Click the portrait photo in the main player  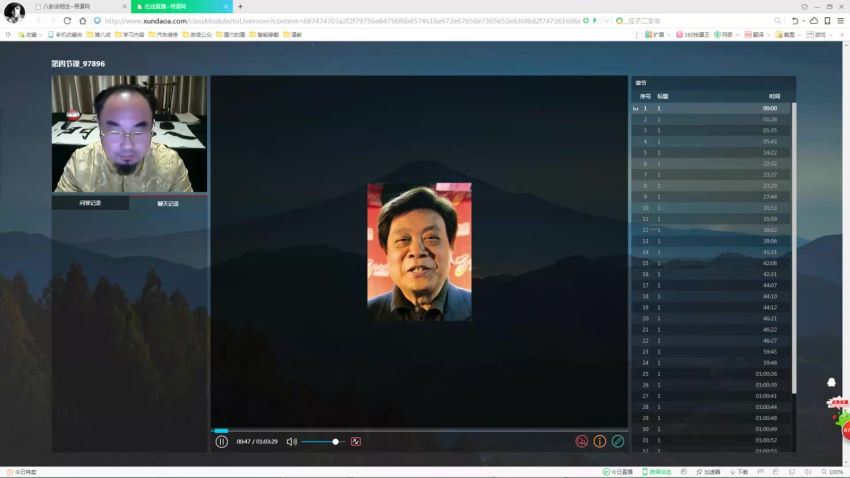pyautogui.click(x=419, y=252)
